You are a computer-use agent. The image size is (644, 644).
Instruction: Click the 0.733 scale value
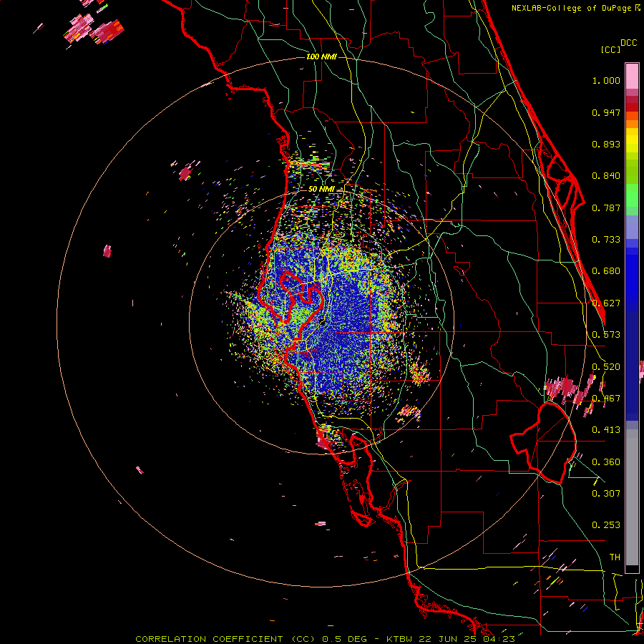pyautogui.click(x=606, y=240)
